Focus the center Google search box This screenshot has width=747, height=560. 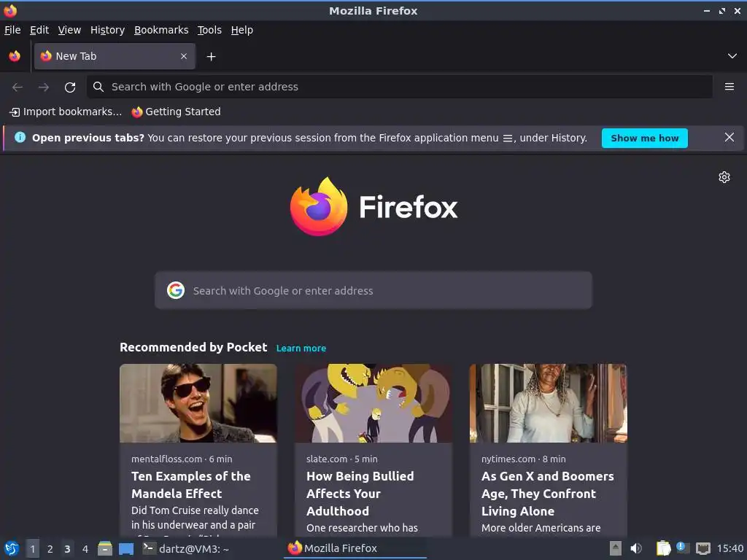point(373,290)
